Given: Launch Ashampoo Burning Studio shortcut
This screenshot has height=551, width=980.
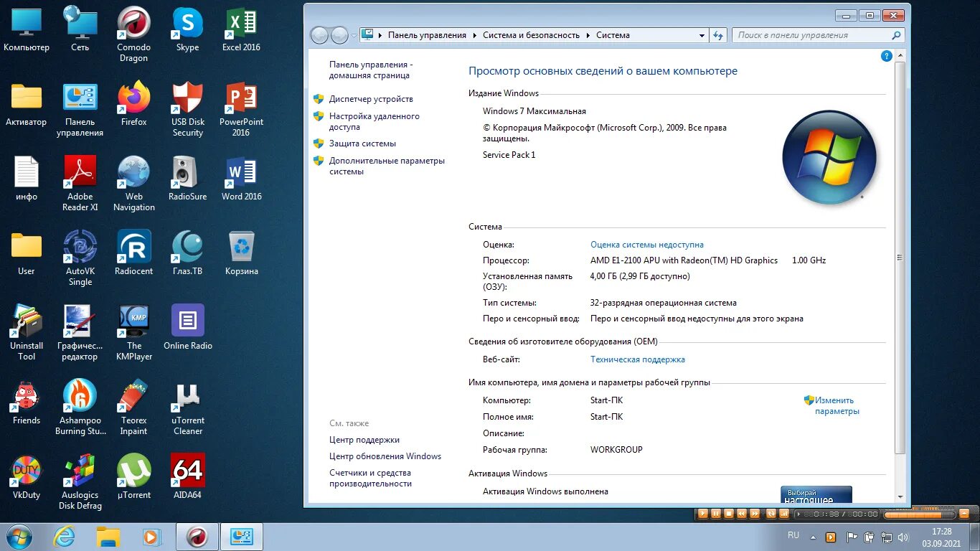Looking at the screenshot, I should tap(80, 407).
